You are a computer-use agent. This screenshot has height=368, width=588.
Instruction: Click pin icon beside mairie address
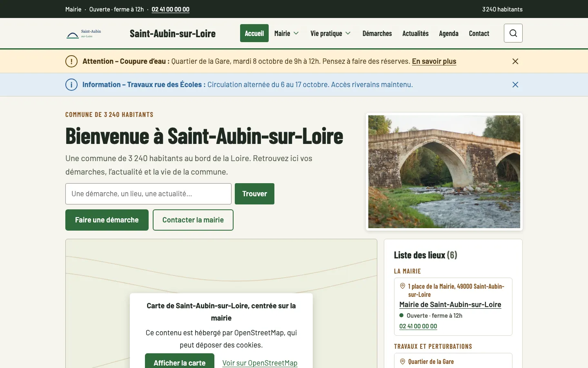(403, 286)
